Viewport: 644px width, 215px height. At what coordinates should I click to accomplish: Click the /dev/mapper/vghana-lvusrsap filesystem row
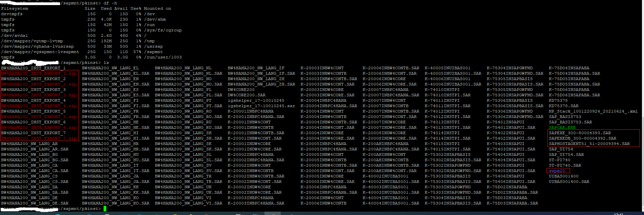[37, 46]
